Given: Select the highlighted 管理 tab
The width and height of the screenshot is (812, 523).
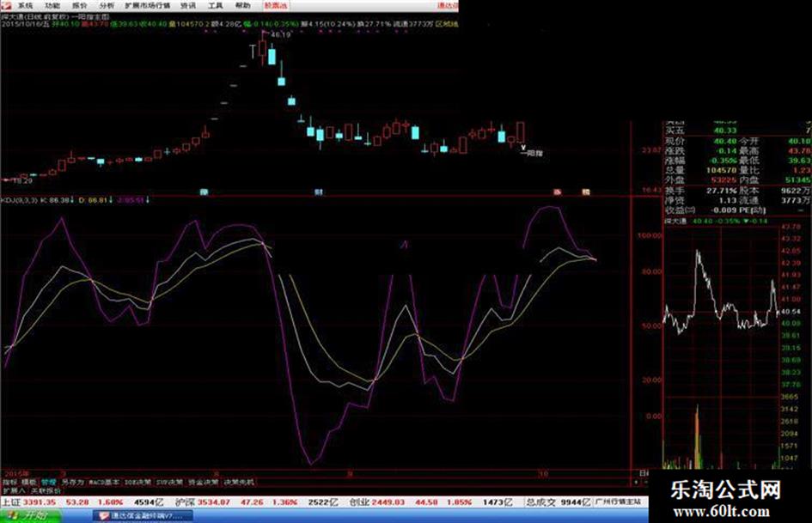Looking at the screenshot, I should (x=49, y=482).
